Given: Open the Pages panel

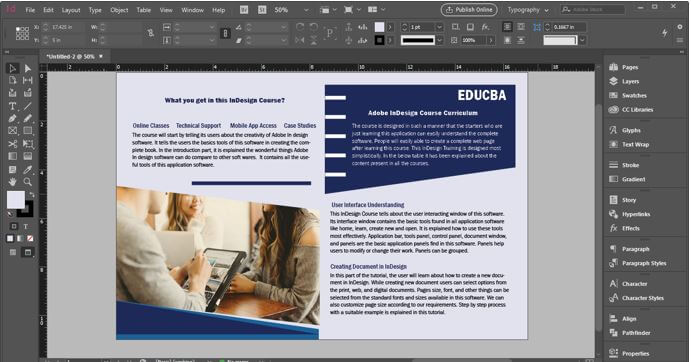Looking at the screenshot, I should (630, 67).
